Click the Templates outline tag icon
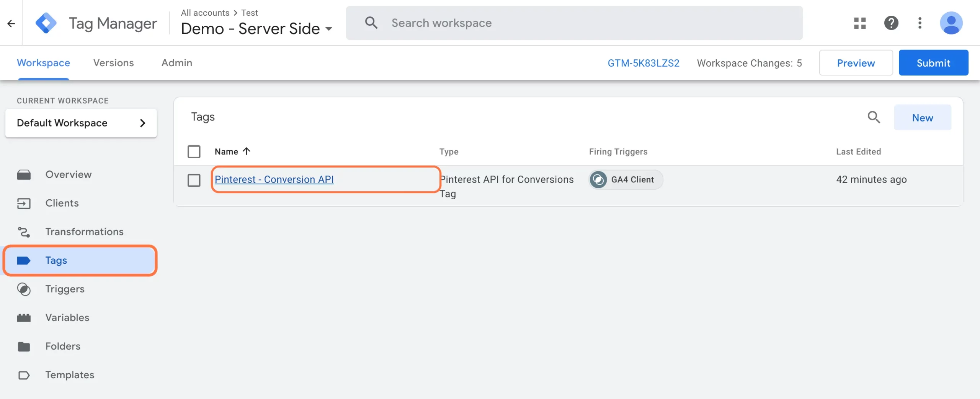The width and height of the screenshot is (980, 399). 24,375
